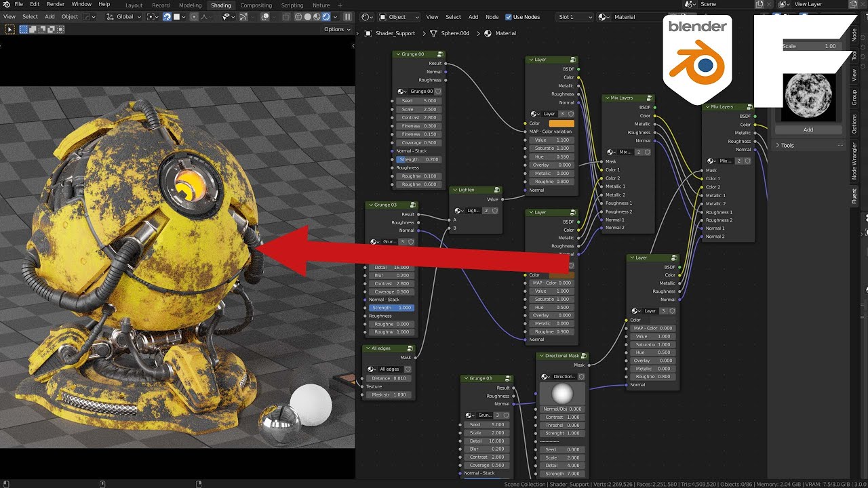The width and height of the screenshot is (868, 488).
Task: Open the Render menu
Action: click(56, 4)
